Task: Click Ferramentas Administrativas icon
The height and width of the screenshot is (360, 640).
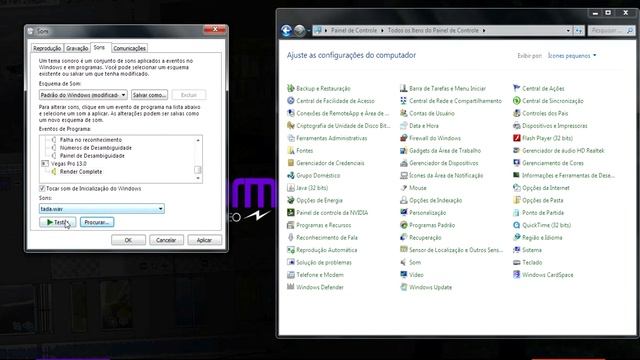Action: pos(291,138)
